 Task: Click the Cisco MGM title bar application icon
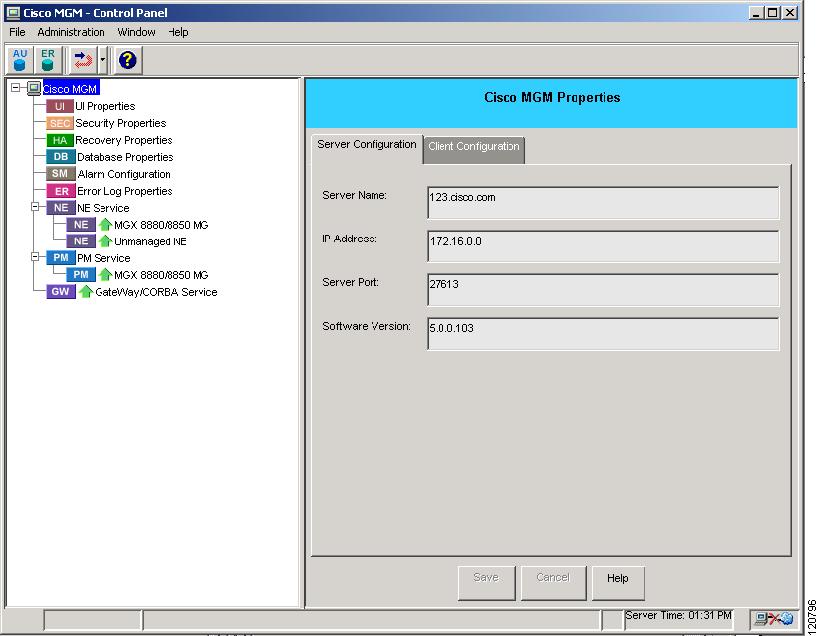point(13,13)
